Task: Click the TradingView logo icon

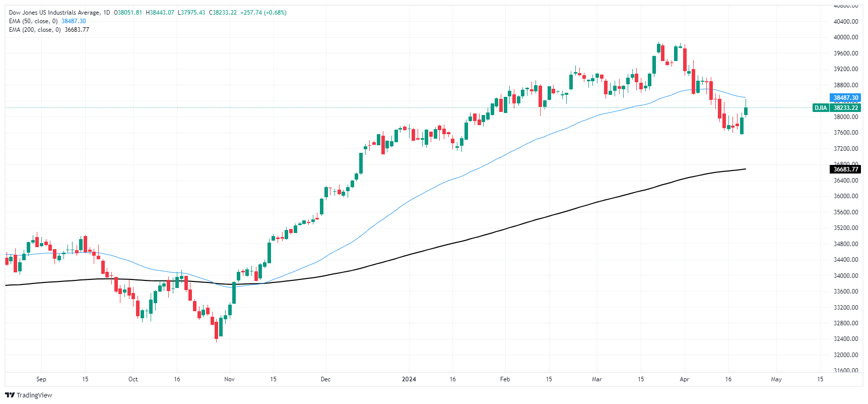Action: point(10,395)
